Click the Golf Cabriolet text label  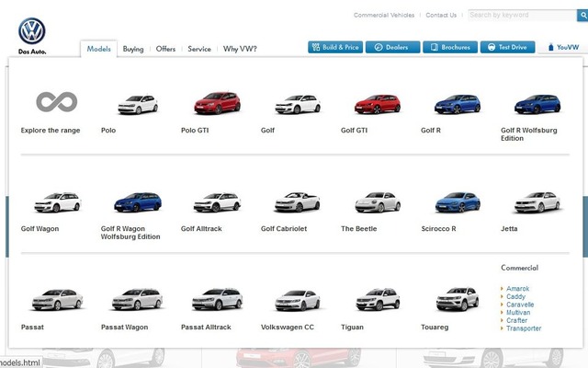pyautogui.click(x=284, y=229)
